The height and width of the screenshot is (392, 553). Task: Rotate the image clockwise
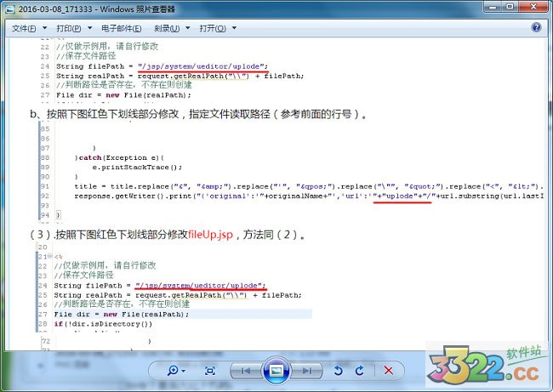pyautogui.click(x=360, y=371)
